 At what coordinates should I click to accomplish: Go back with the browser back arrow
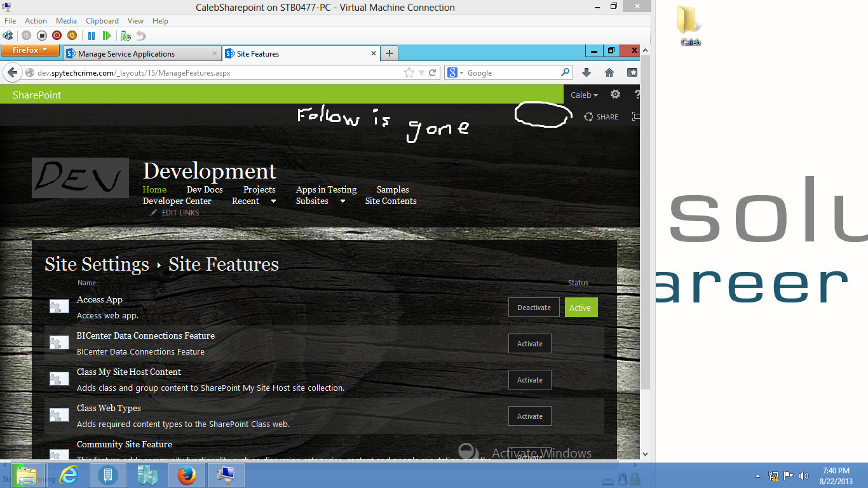click(12, 73)
